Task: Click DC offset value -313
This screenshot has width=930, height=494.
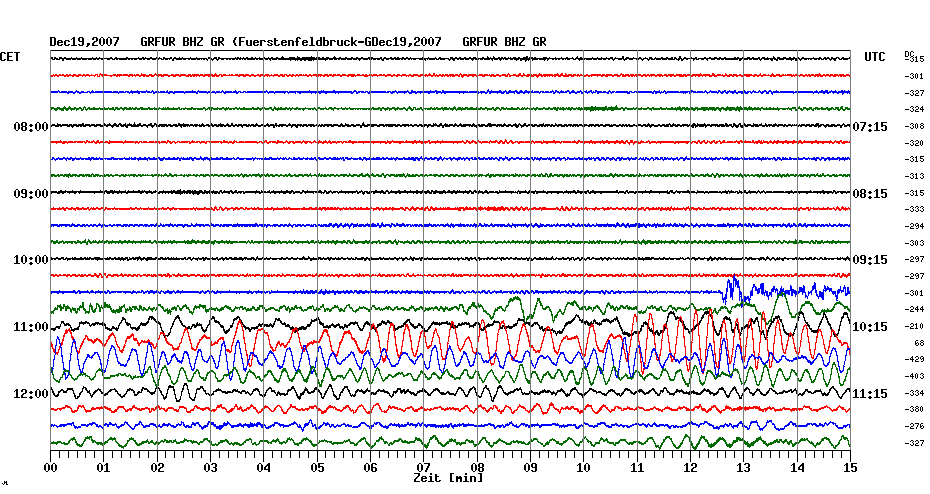Action: click(x=914, y=176)
